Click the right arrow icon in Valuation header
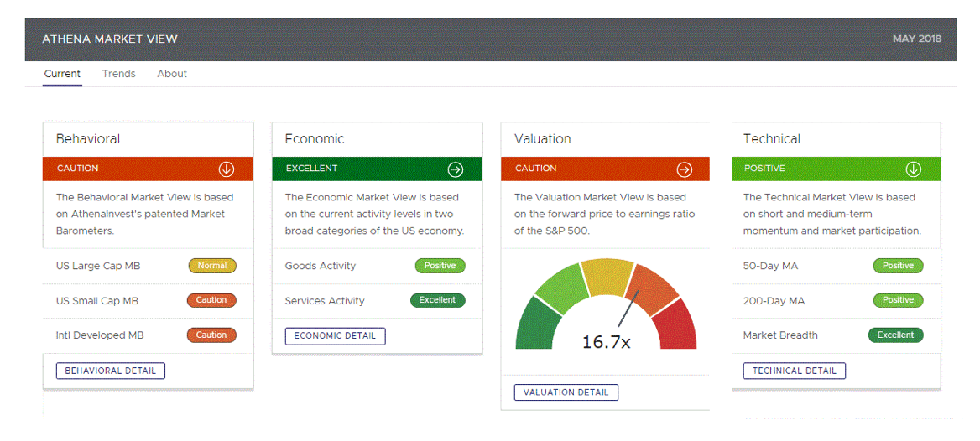Screen dimensions: 980x441 [684, 169]
